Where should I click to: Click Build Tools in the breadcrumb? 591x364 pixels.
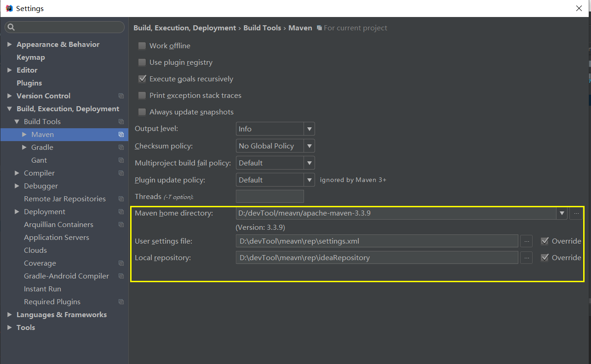[x=262, y=28]
